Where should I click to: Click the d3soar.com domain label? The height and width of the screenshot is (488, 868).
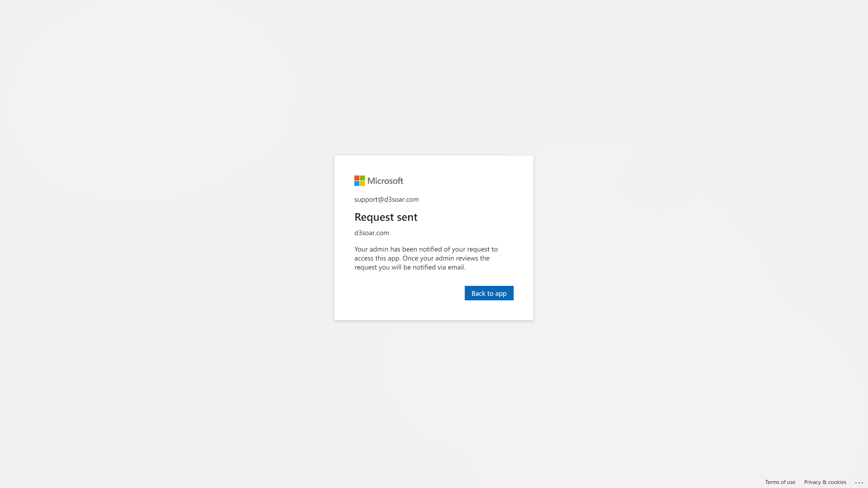(372, 233)
